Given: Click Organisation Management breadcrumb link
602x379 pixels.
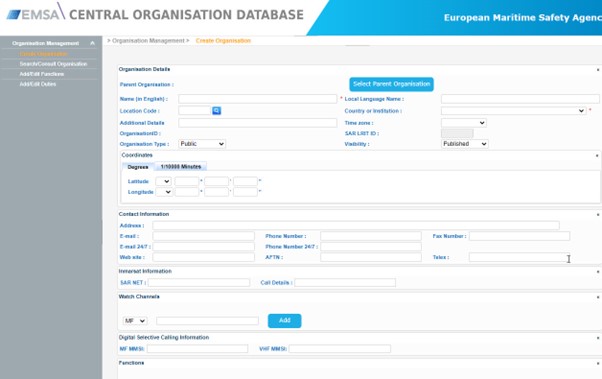Looking at the screenshot, I should coord(148,40).
